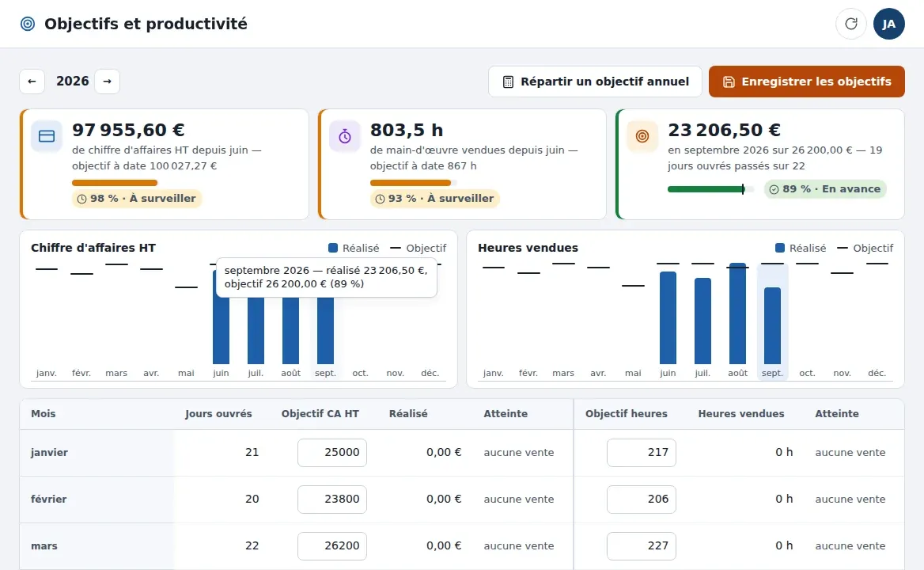Click the mars row label
This screenshot has height=570, width=924.
[x=44, y=545]
